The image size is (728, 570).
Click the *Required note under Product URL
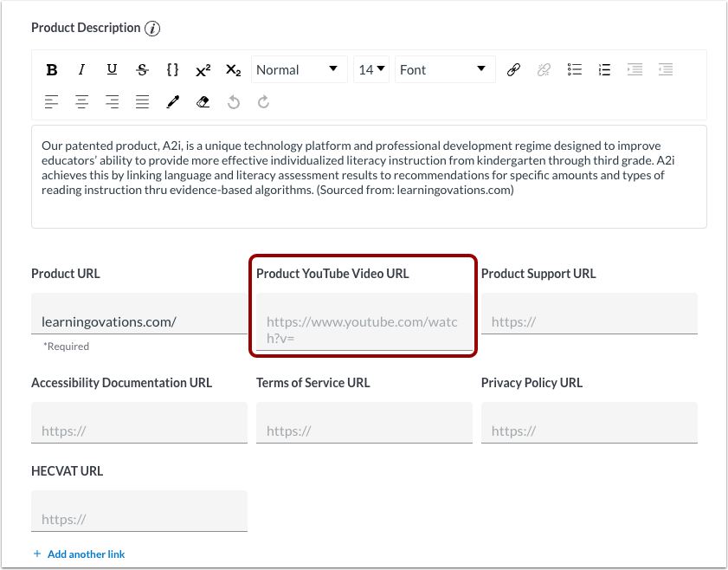66,347
